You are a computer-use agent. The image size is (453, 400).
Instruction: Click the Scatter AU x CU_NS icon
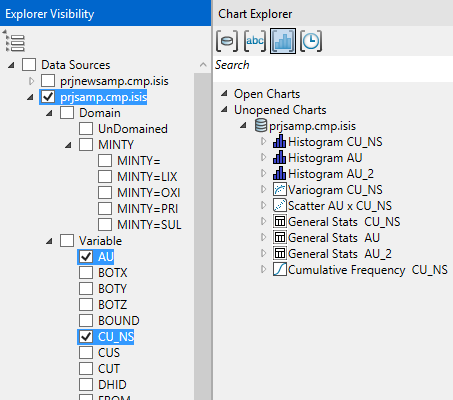tap(279, 206)
